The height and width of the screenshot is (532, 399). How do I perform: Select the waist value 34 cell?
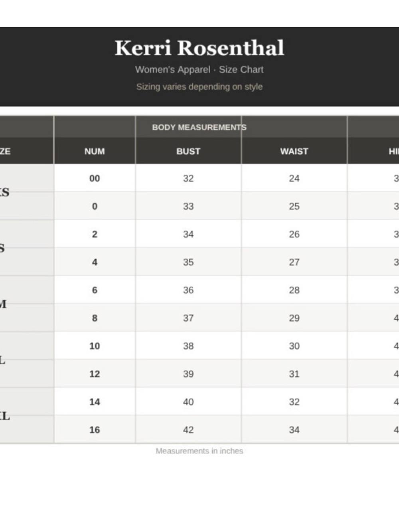294,430
